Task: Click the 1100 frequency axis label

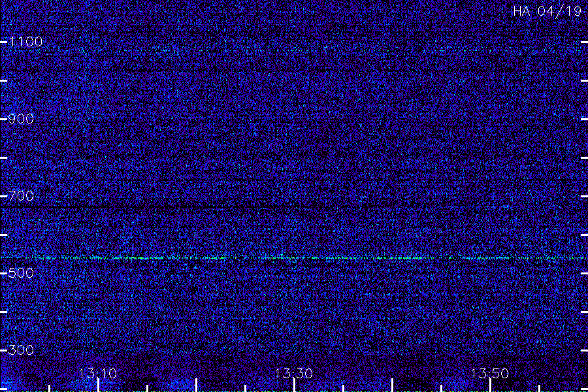Action: (x=26, y=42)
